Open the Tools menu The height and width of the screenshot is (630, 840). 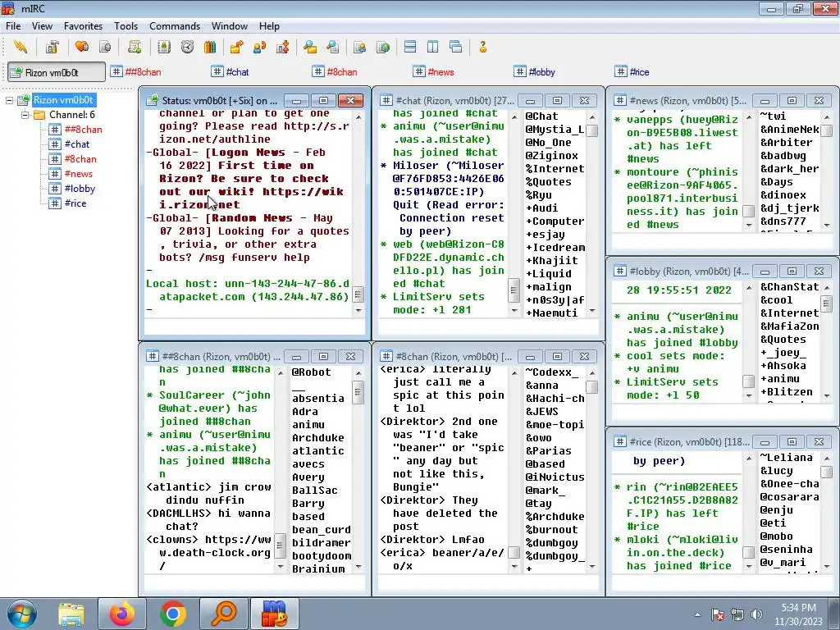pyautogui.click(x=126, y=25)
